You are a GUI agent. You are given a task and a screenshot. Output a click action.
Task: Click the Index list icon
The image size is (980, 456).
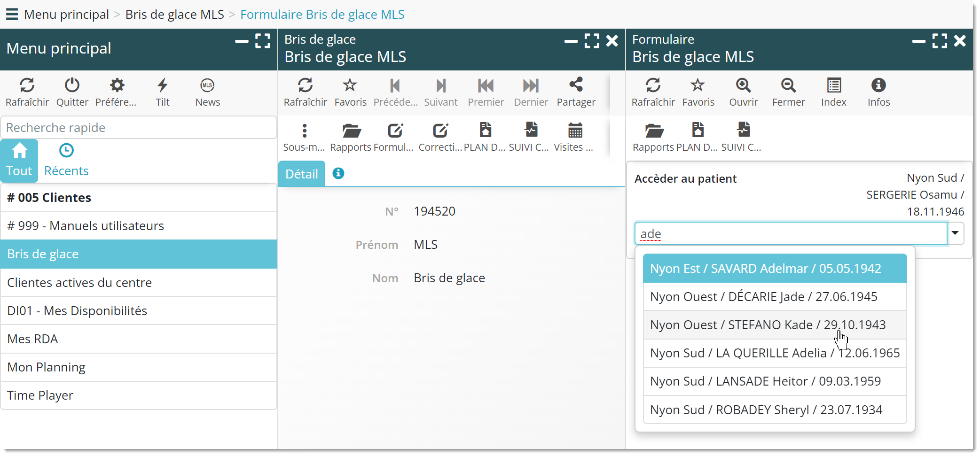(833, 85)
